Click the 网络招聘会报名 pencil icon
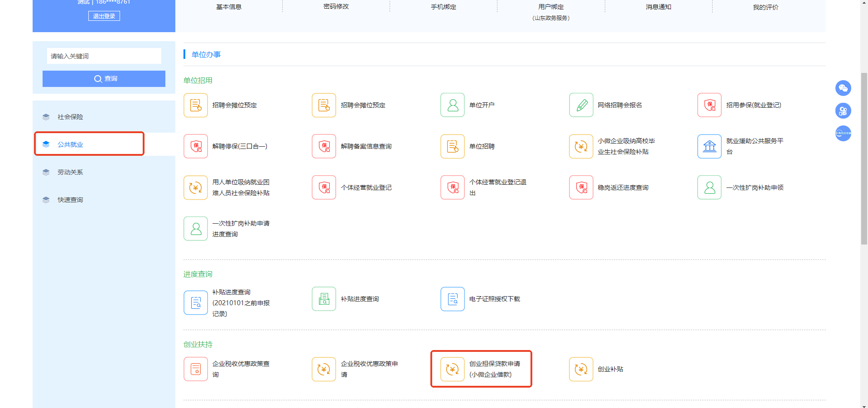The width and height of the screenshot is (868, 408). (x=581, y=105)
